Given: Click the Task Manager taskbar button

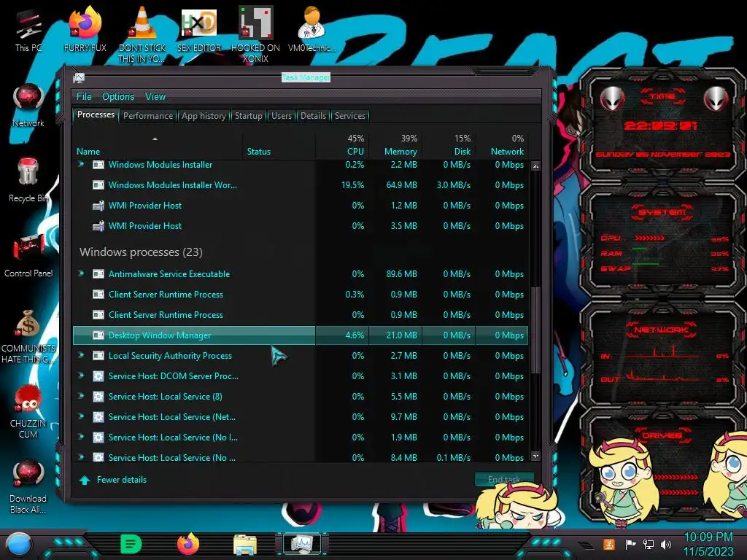Looking at the screenshot, I should click(x=302, y=544).
